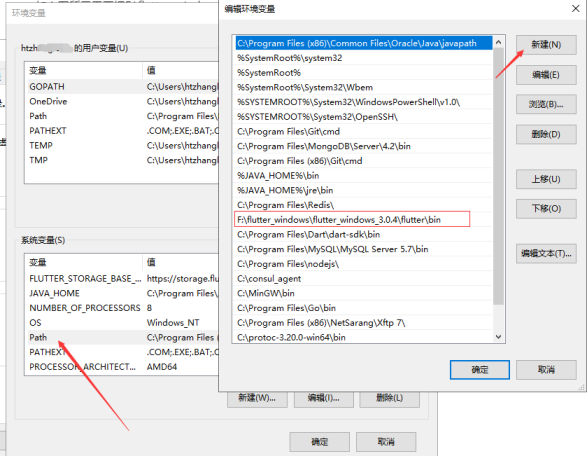Viewport: 587px width, 456px height.
Task: Select the %JAVA_HOME%\bin entry
Action: [x=364, y=176]
